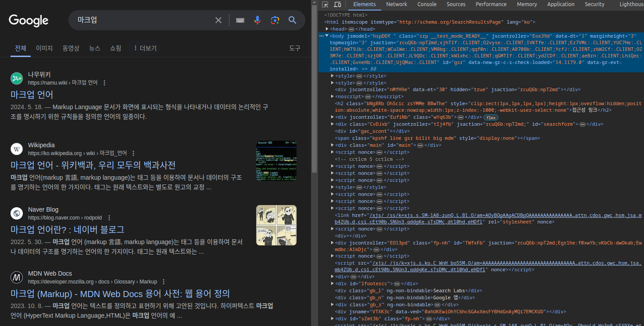This screenshot has height=326, width=644.
Task: Open DevTools Network tab
Action: (397, 4)
